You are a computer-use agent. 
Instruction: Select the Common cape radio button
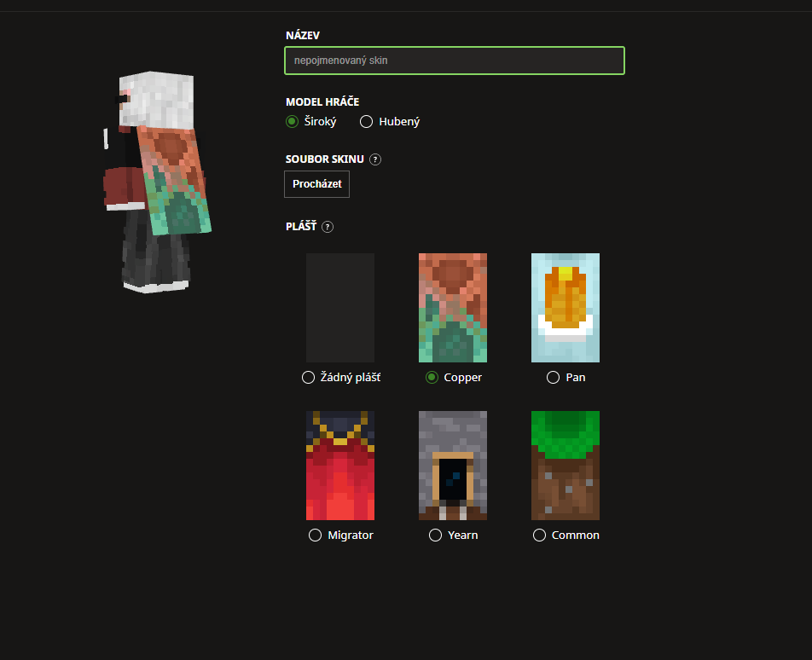click(539, 536)
